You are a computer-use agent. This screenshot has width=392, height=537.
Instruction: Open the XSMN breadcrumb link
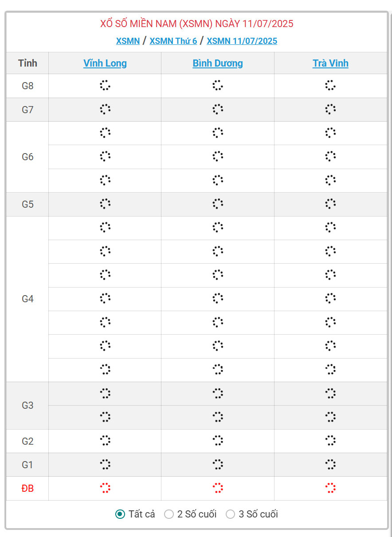coord(128,41)
